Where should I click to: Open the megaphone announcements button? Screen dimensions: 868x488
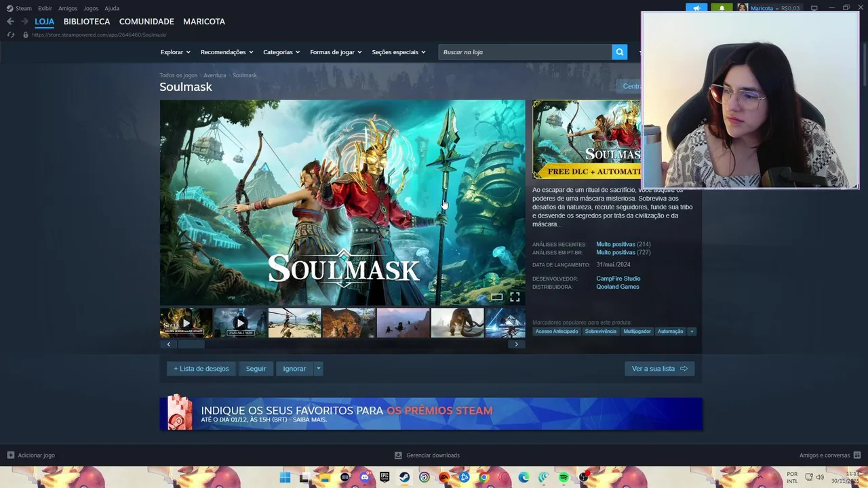tap(696, 8)
